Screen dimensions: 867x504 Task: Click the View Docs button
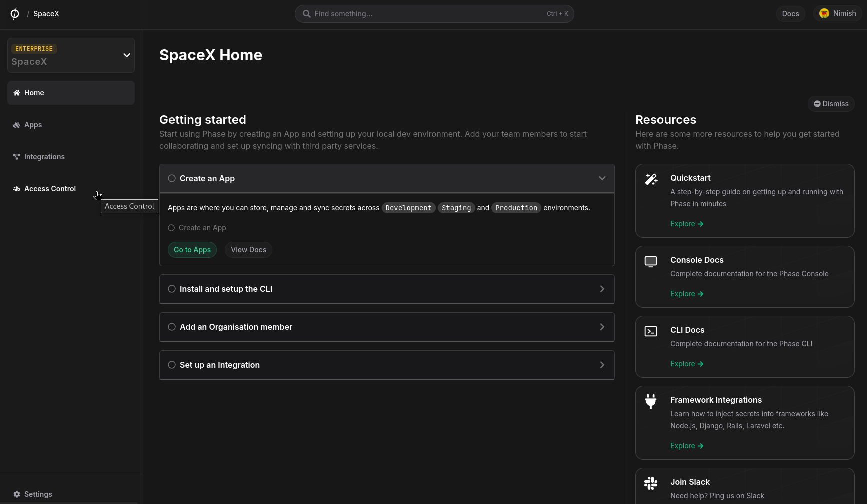(x=249, y=250)
